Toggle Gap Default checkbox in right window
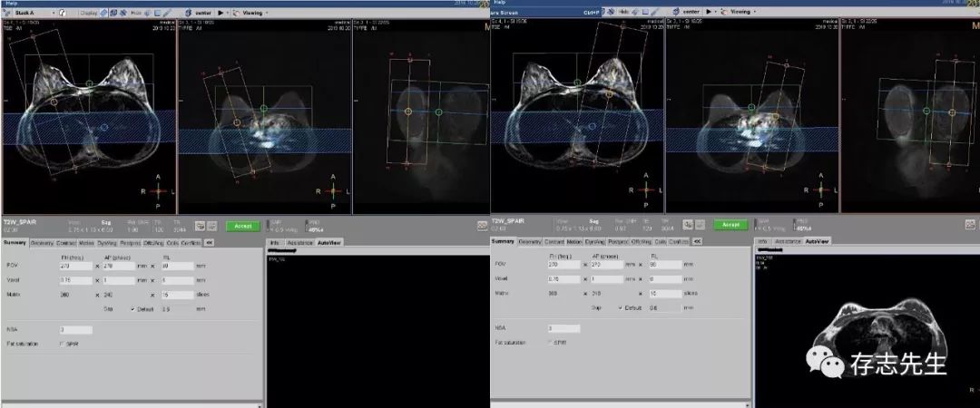Screen dimensions: 980x408 click(x=621, y=307)
